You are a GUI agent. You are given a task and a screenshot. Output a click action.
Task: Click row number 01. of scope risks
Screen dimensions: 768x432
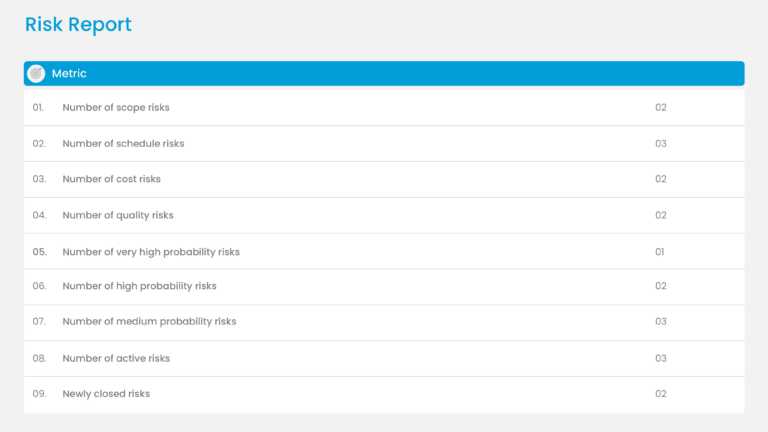click(x=38, y=107)
